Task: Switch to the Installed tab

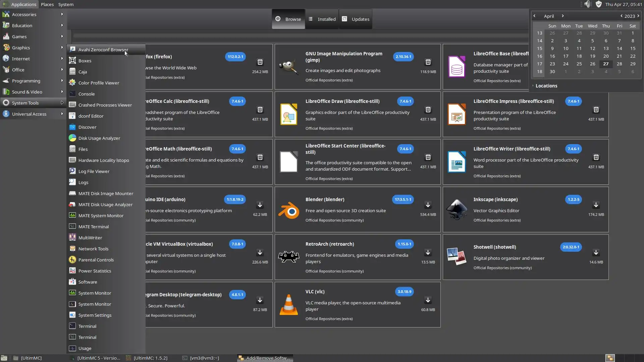Action: (322, 19)
